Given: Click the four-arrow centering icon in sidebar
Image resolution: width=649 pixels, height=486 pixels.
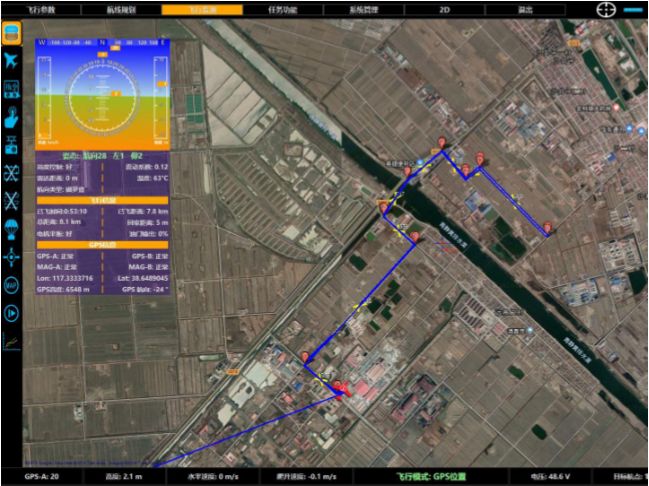Looking at the screenshot, I should pos(11,256).
